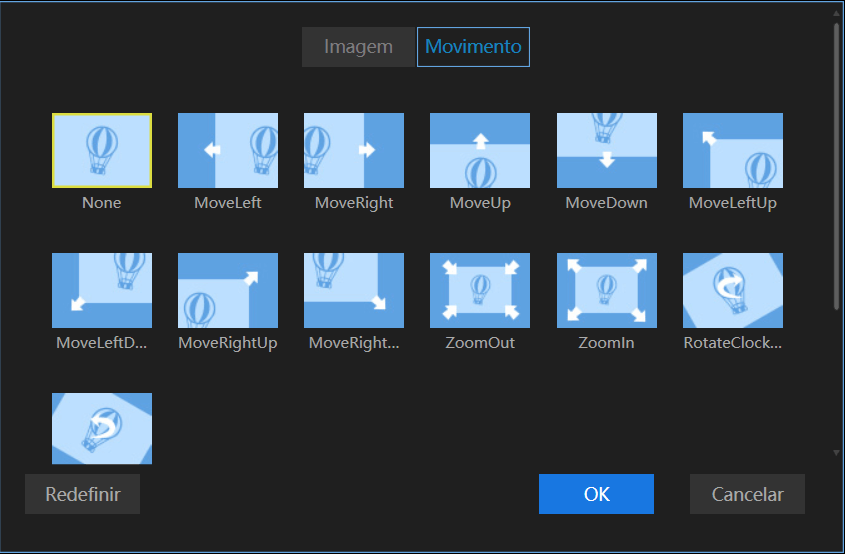Image resolution: width=845 pixels, height=554 pixels.
Task: Click the "MoveLeftD..." label text
Action: [x=102, y=343]
